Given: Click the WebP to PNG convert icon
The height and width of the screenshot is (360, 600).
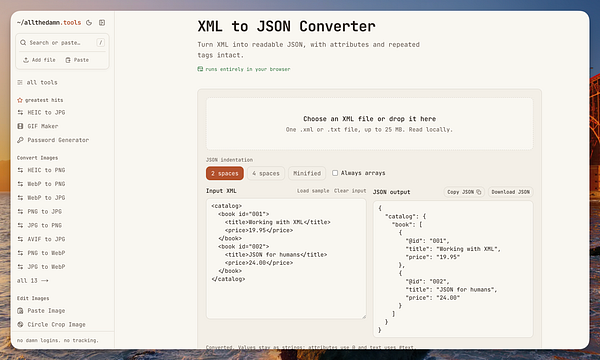Looking at the screenshot, I should pos(20,184).
